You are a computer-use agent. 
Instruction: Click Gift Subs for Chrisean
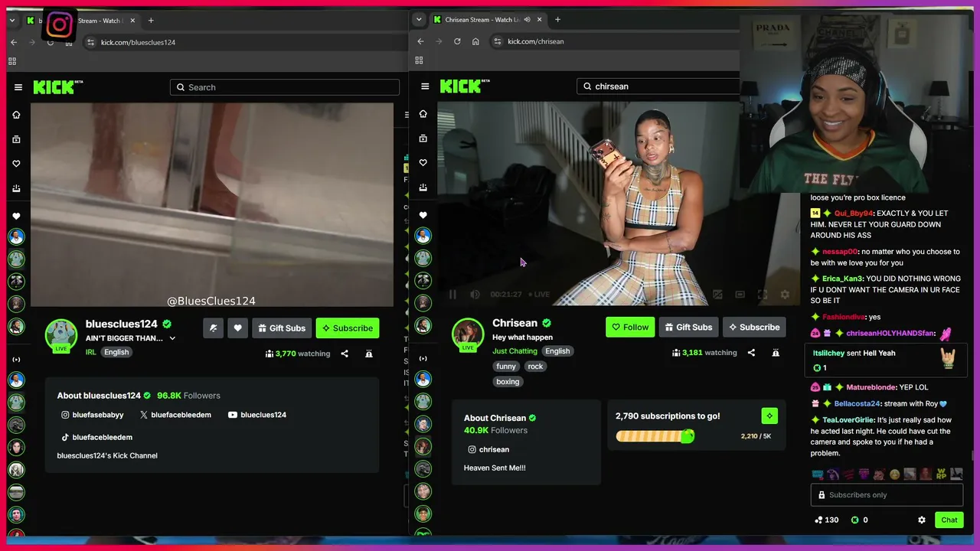[x=688, y=328]
